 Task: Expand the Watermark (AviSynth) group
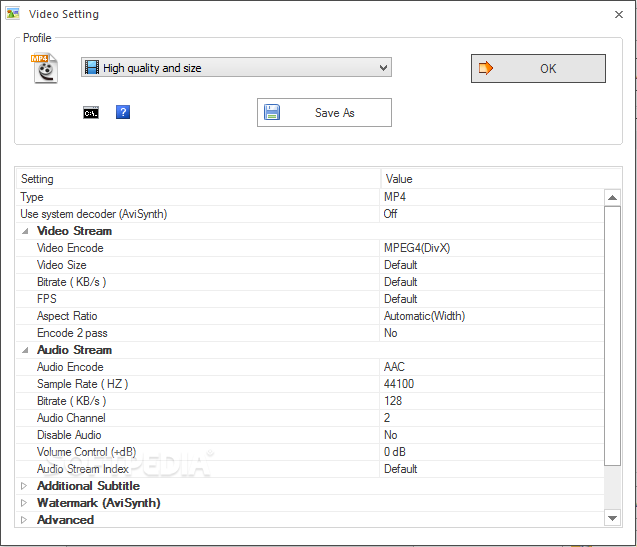(24, 503)
